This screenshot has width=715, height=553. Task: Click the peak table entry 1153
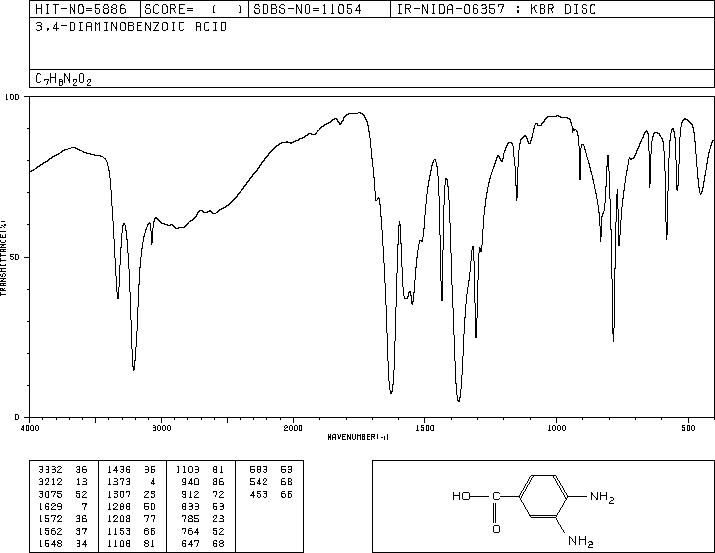119,531
